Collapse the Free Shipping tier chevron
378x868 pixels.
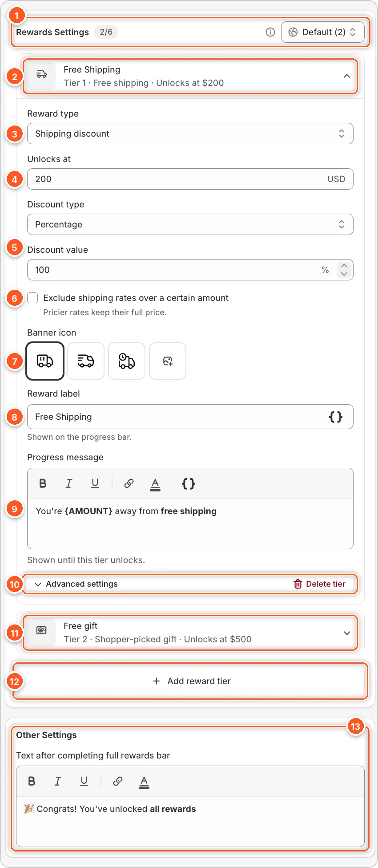[347, 76]
